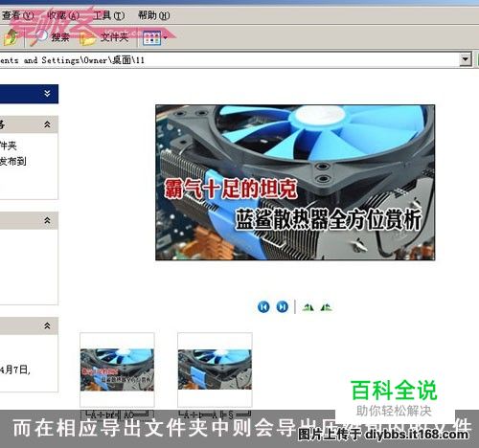
Task: Rotate image clockwise with first green icon
Action: [308, 307]
